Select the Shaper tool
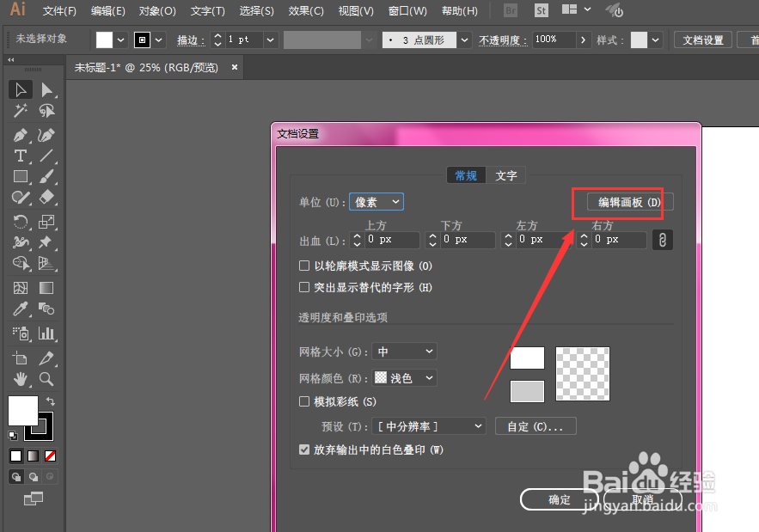The image size is (759, 532). pos(21,197)
